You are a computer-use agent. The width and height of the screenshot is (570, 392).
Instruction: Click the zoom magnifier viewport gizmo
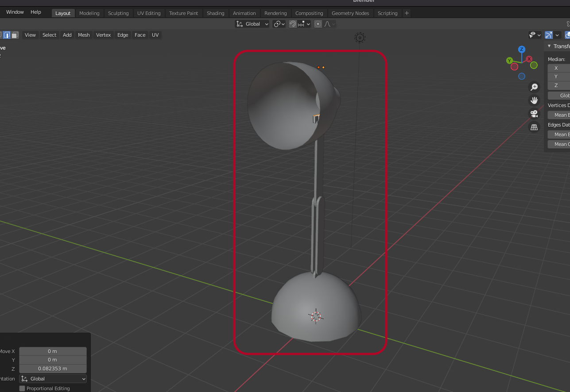pyautogui.click(x=534, y=87)
